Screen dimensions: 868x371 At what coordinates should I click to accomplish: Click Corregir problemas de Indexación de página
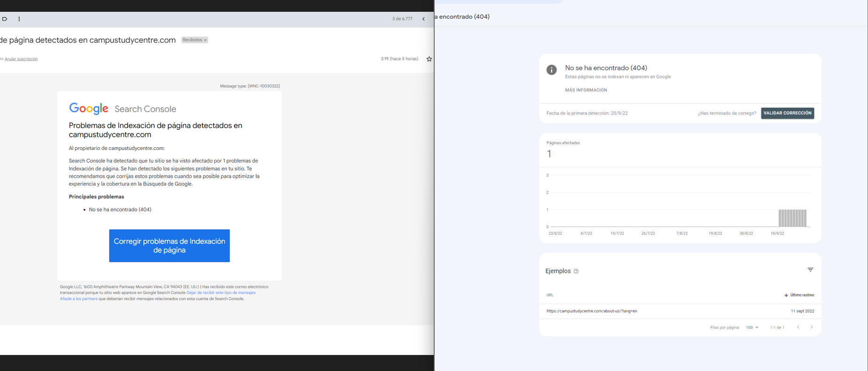[169, 245]
